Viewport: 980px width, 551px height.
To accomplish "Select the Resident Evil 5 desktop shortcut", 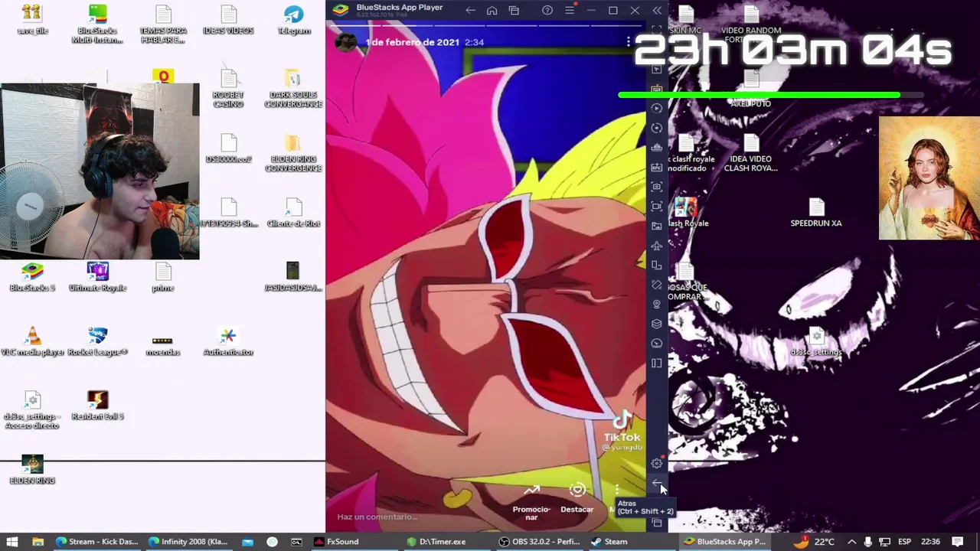I will point(97,406).
